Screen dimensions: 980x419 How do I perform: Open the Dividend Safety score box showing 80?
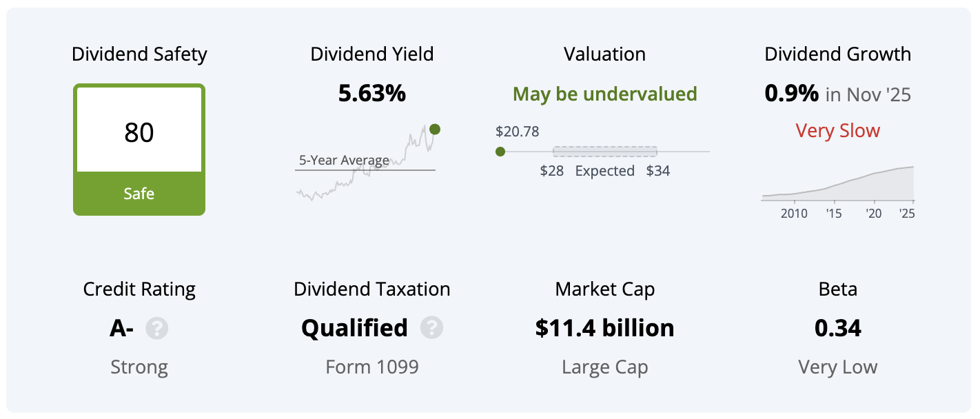click(139, 150)
